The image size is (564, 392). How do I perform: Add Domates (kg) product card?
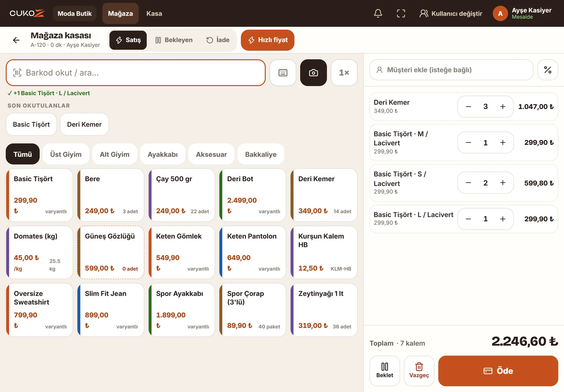(39, 252)
